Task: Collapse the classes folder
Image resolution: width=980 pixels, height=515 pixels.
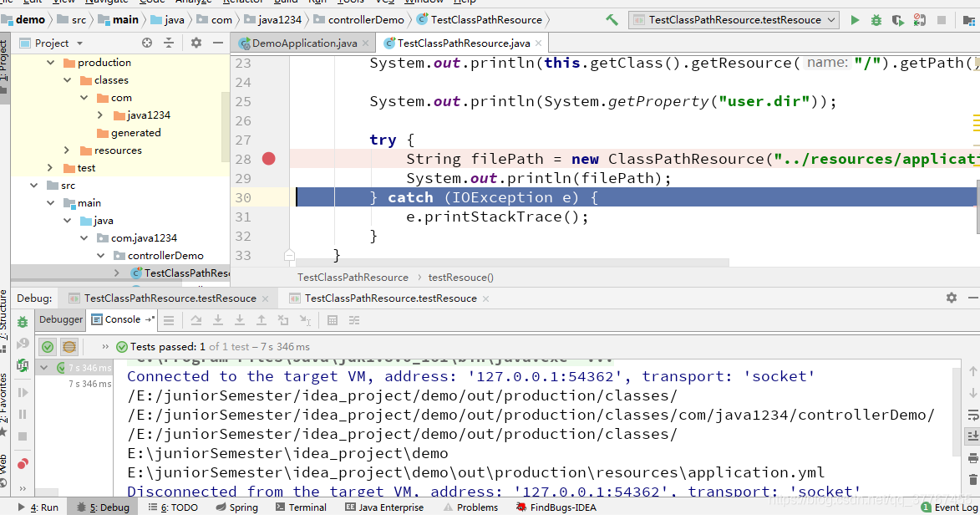Action: click(x=68, y=80)
